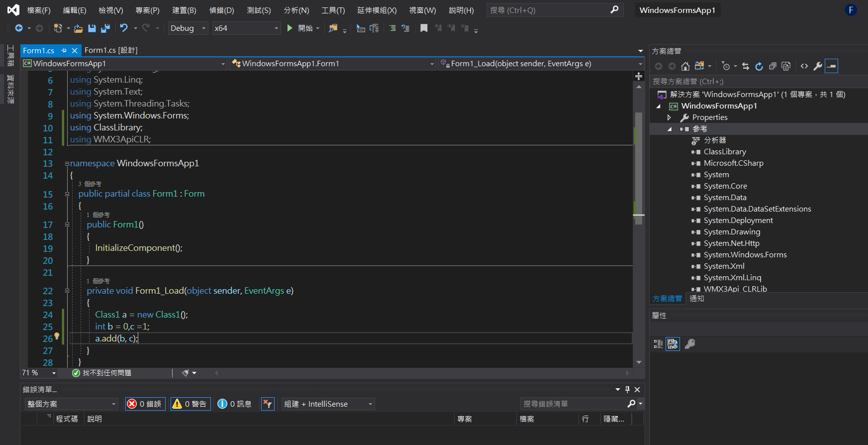The height and width of the screenshot is (445, 868).
Task: Toggle the Error List build filter icon
Action: (268, 404)
